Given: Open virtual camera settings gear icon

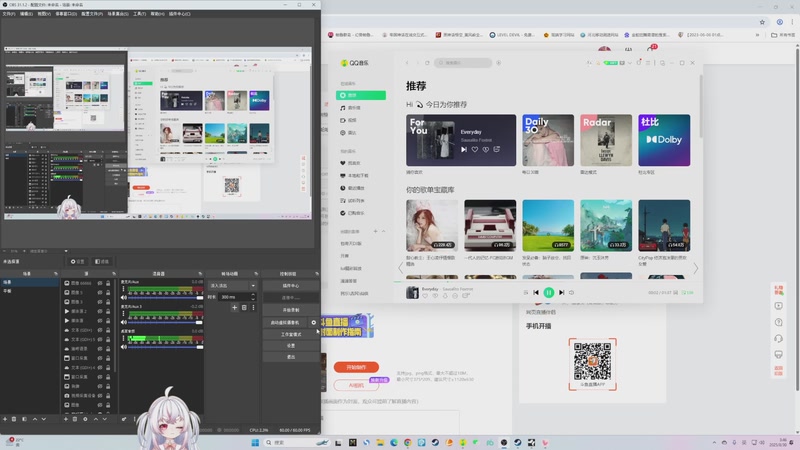Looking at the screenshot, I should [314, 322].
